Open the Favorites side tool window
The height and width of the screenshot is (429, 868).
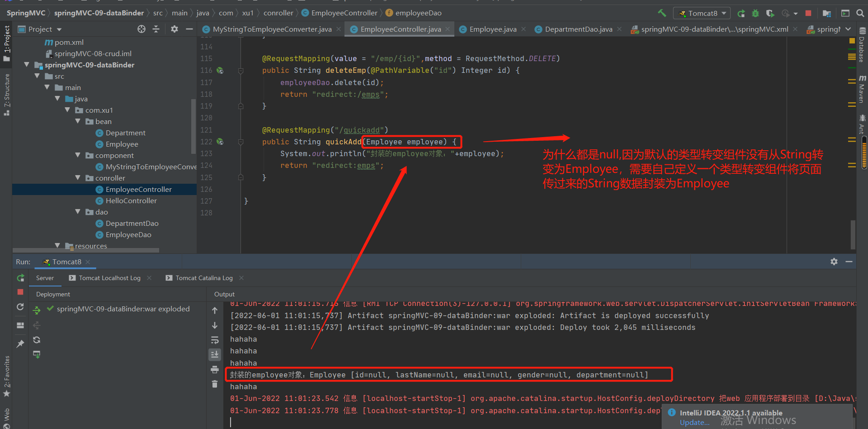7,377
